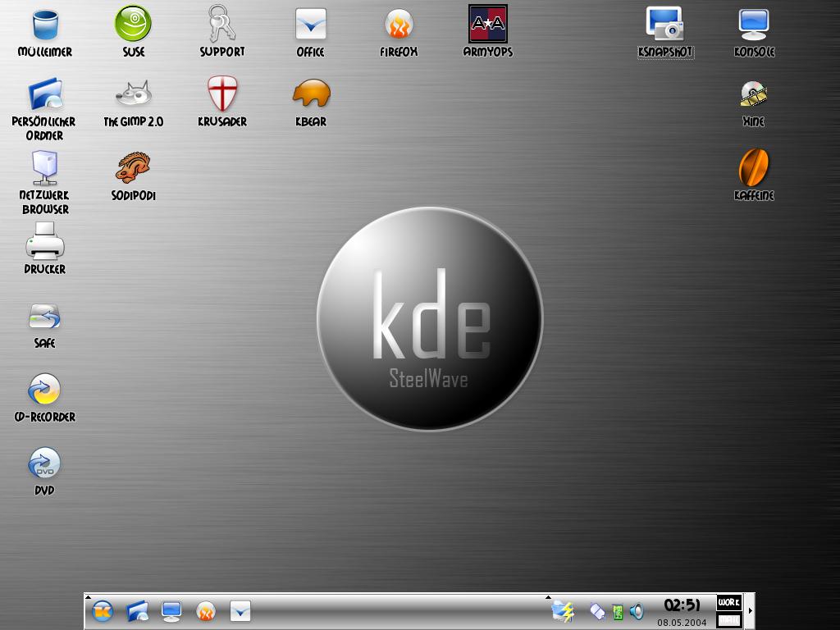The width and height of the screenshot is (840, 630).
Task: Click the home folder panel icon
Action: 137,610
